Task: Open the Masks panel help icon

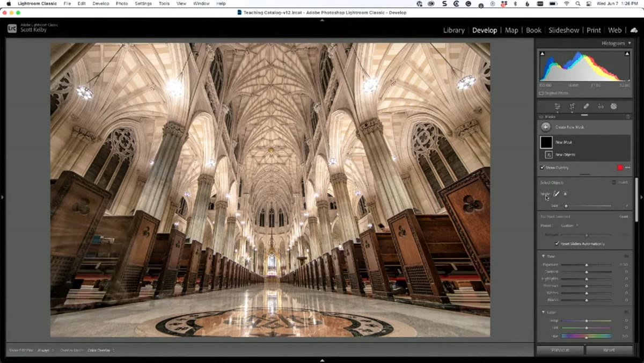Action: point(628,117)
